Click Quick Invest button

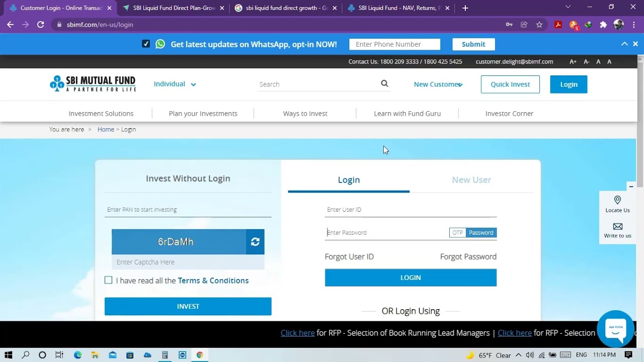pos(510,84)
